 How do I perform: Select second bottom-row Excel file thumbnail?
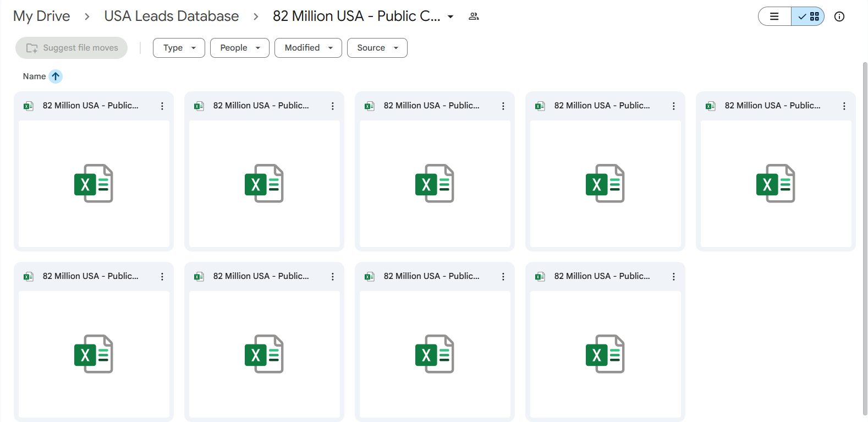[x=265, y=354]
